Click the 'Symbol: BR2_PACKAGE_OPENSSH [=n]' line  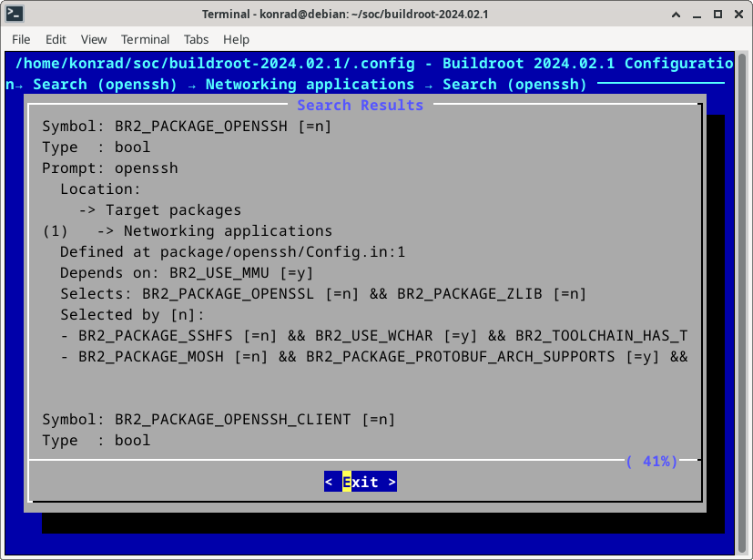[187, 127]
